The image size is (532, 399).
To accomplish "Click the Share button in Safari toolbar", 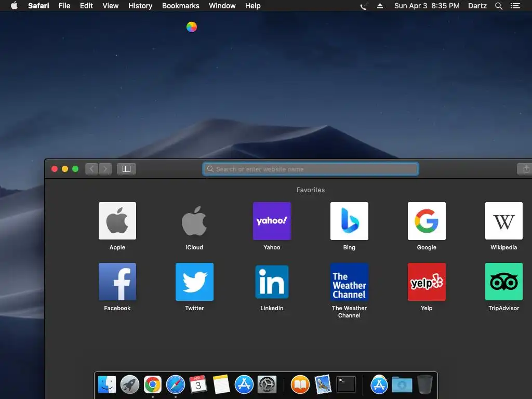I will tap(526, 169).
